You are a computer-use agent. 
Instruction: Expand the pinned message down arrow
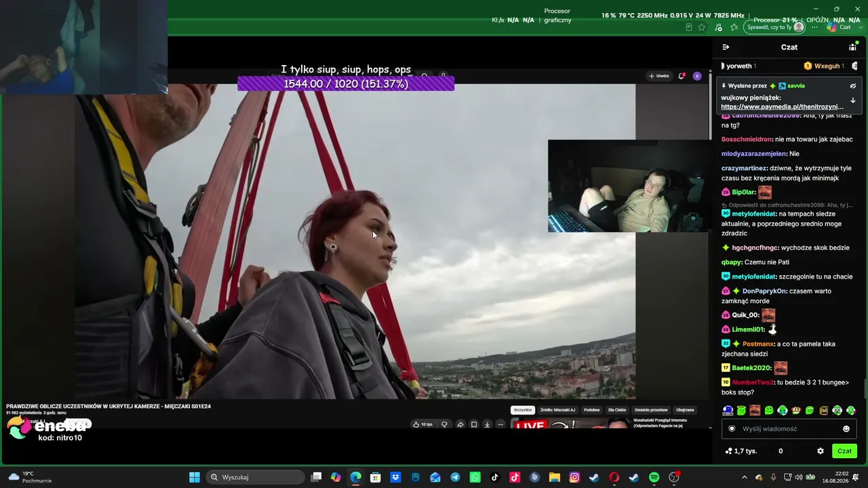point(853,100)
